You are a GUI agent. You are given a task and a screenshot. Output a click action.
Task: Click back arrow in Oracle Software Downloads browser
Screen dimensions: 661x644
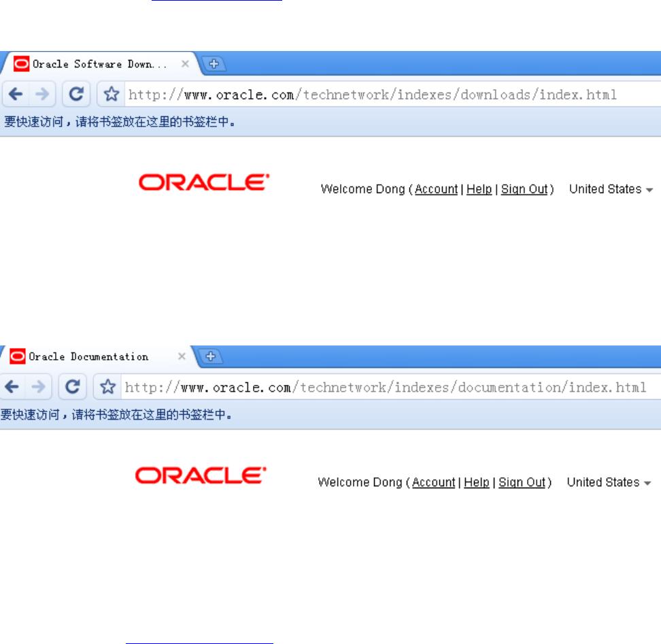[x=16, y=94]
